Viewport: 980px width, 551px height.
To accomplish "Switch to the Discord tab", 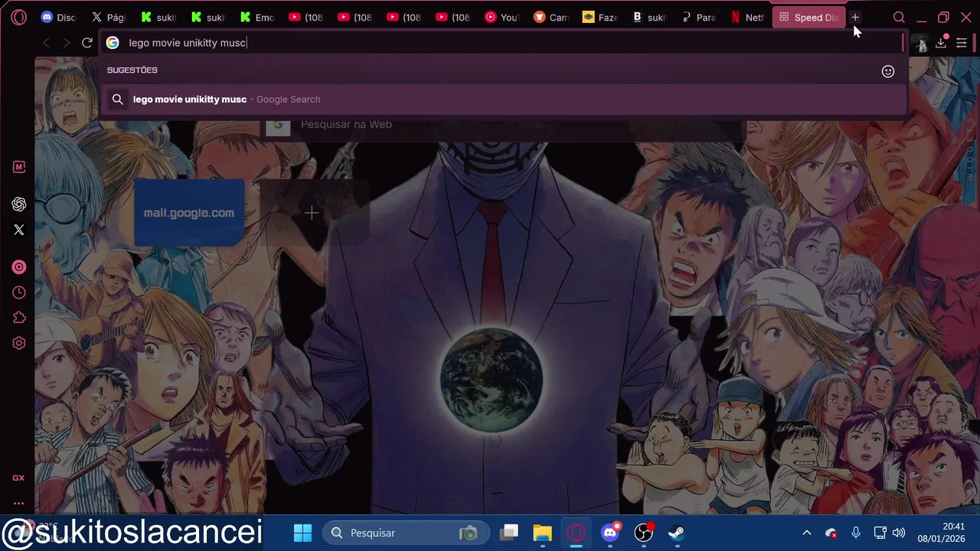I will pyautogui.click(x=57, y=17).
